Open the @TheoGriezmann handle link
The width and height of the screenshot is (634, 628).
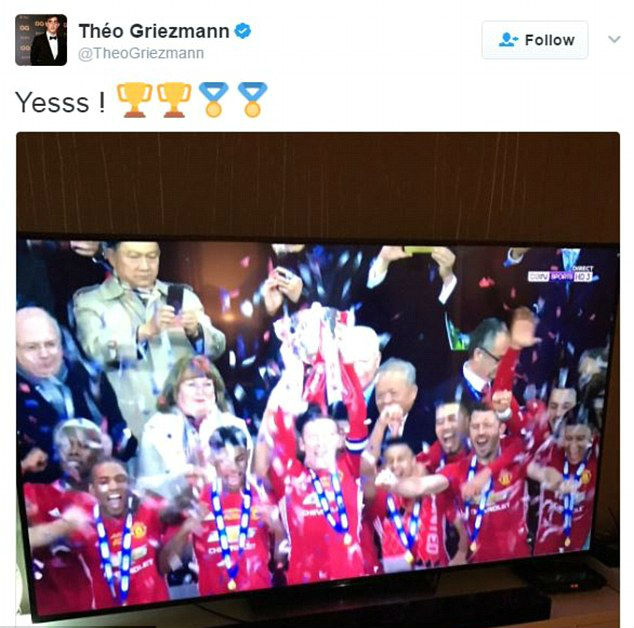point(141,53)
